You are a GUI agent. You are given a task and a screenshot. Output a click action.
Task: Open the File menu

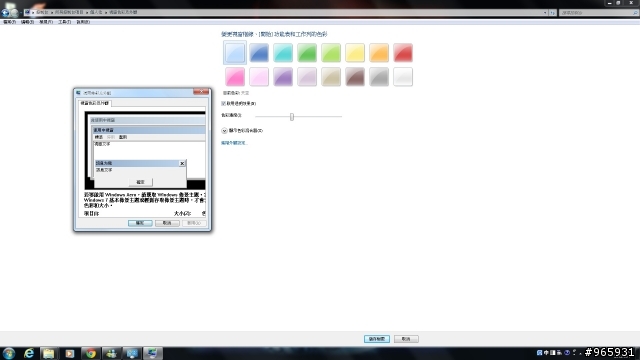[9, 22]
